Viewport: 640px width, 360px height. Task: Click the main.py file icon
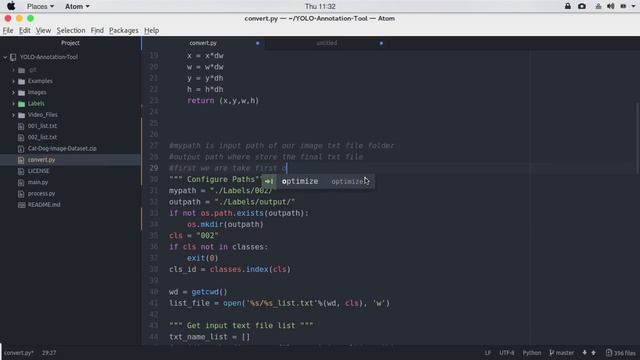pos(21,182)
